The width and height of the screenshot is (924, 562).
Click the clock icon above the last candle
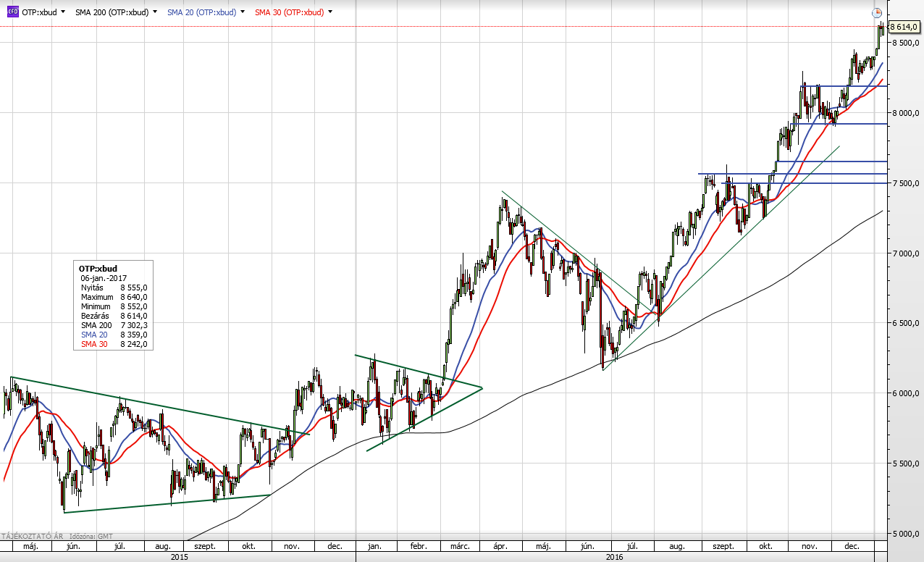pos(877,13)
